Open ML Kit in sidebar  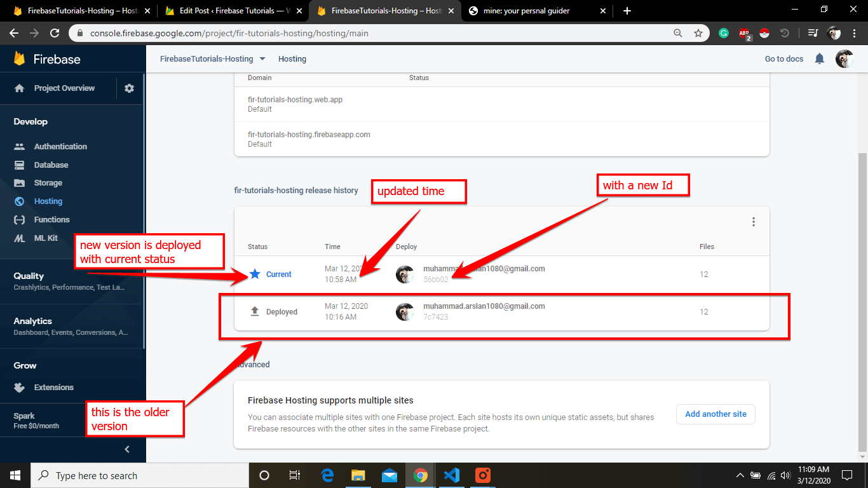pos(46,238)
